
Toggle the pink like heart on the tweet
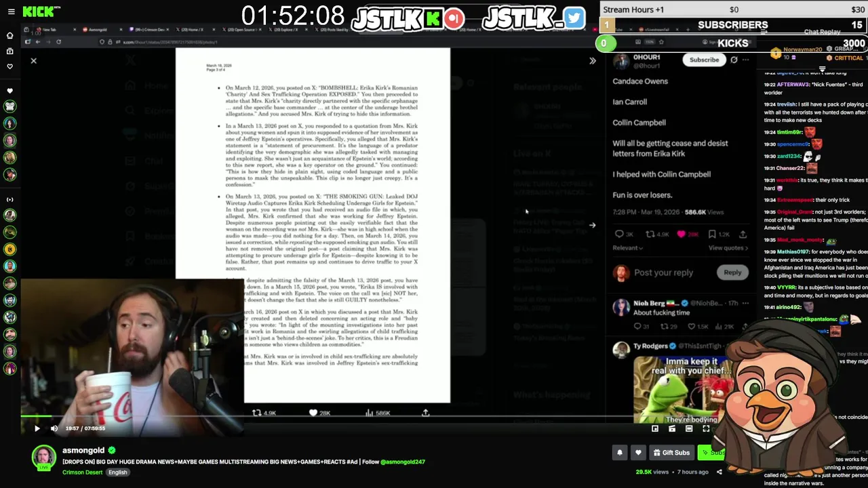click(x=681, y=235)
